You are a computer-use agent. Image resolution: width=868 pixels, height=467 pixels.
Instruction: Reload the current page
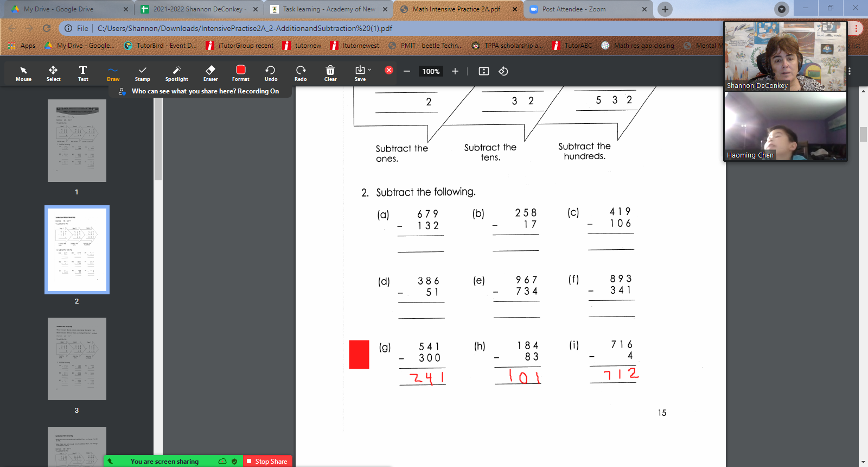pyautogui.click(x=47, y=28)
